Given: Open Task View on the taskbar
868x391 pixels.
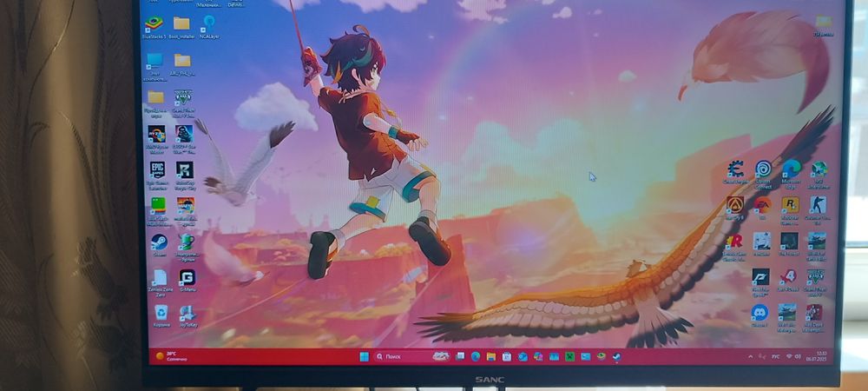Looking at the screenshot, I should click(x=460, y=356).
